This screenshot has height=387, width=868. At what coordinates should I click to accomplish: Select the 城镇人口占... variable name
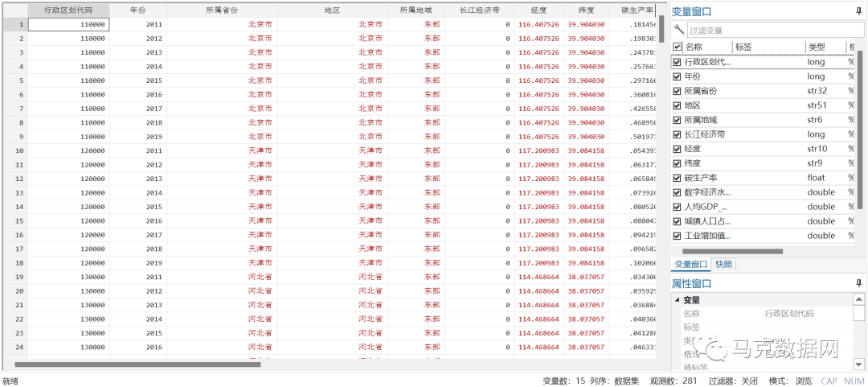pos(708,221)
